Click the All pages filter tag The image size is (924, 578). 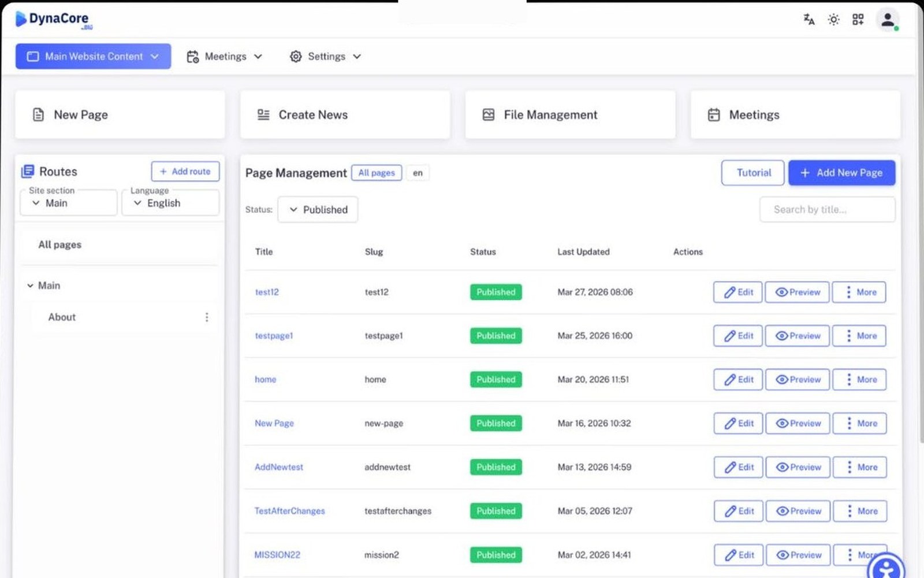(377, 173)
